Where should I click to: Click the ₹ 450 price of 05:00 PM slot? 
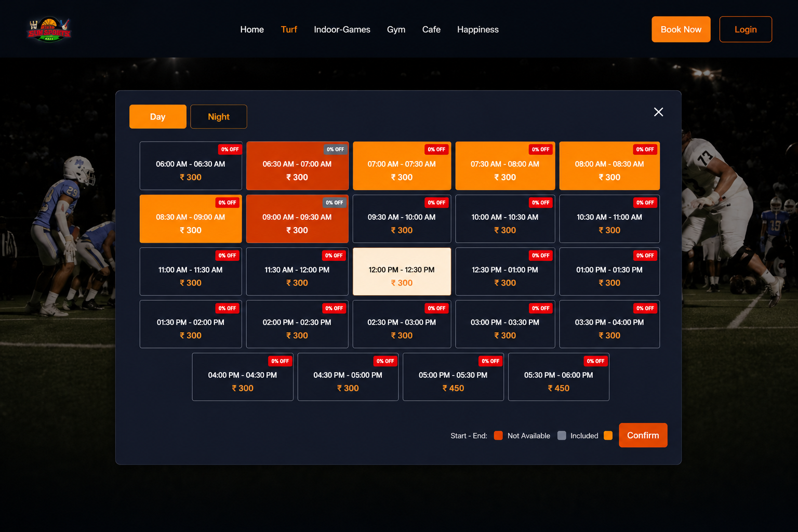[453, 388]
